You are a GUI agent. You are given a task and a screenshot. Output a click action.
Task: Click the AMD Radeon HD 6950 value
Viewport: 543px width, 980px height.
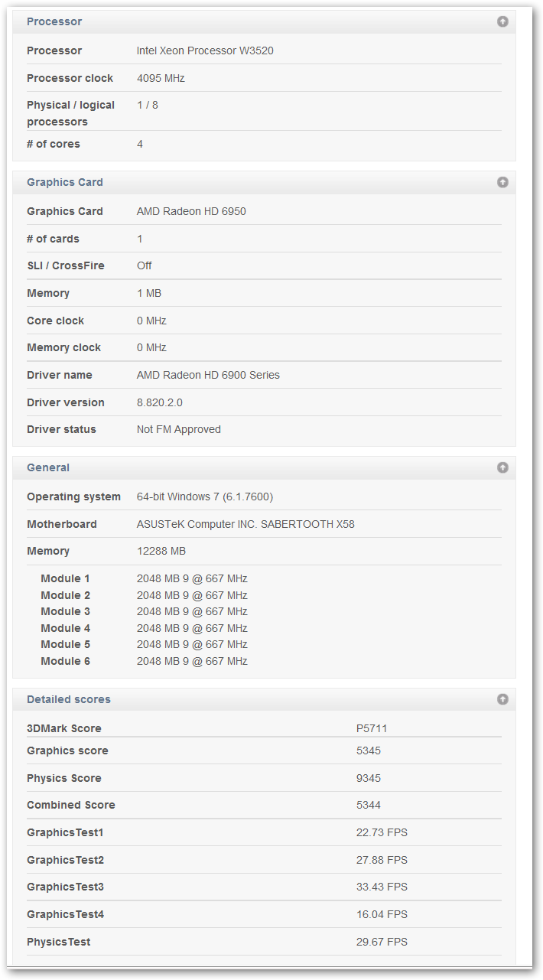pyautogui.click(x=191, y=211)
